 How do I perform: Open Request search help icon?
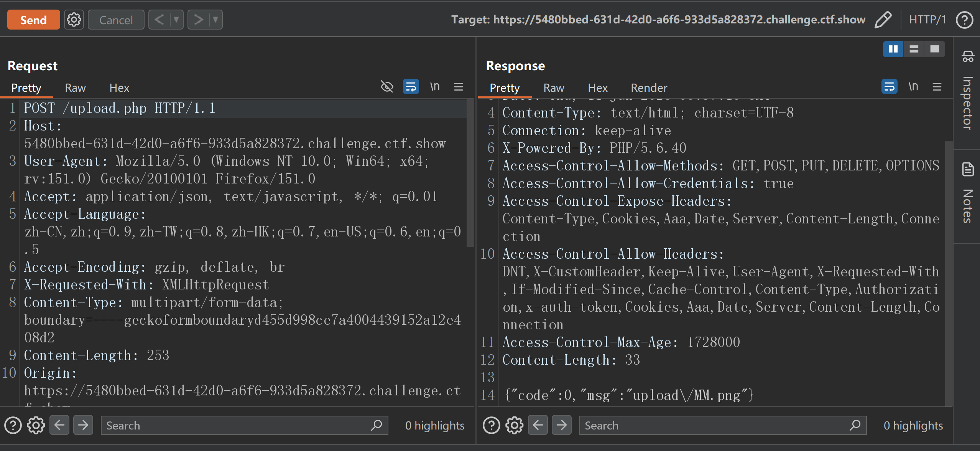click(13, 425)
